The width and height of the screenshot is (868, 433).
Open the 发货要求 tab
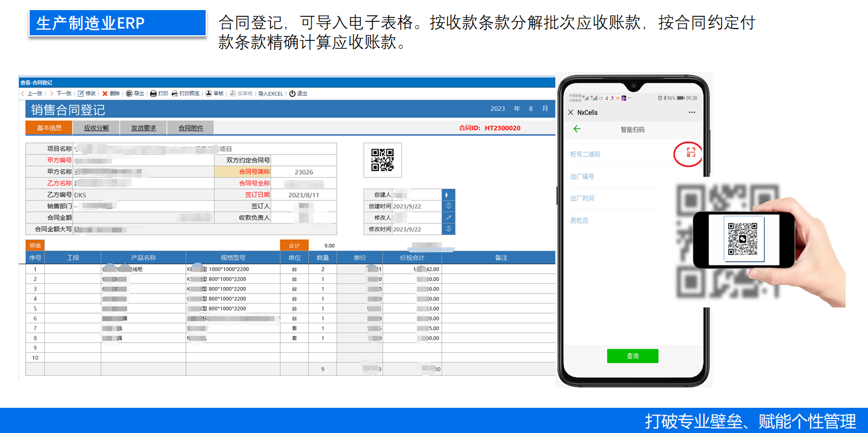(143, 128)
